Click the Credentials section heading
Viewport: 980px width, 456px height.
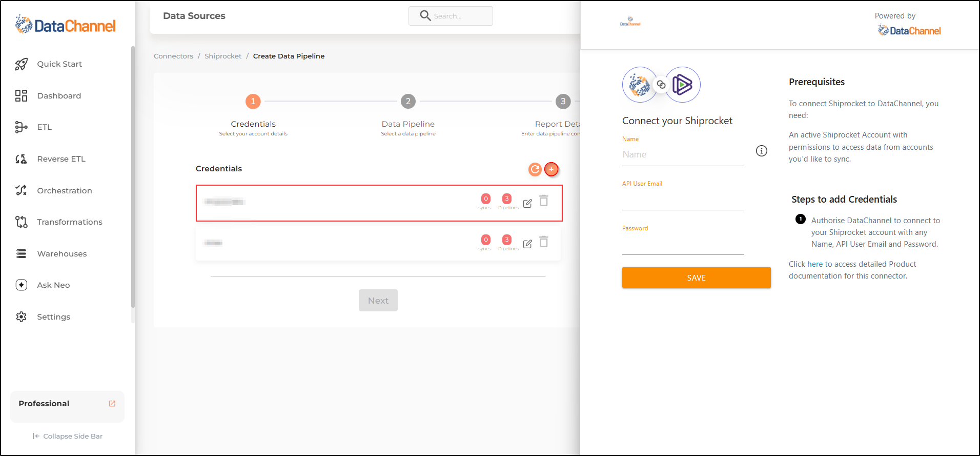tap(219, 169)
